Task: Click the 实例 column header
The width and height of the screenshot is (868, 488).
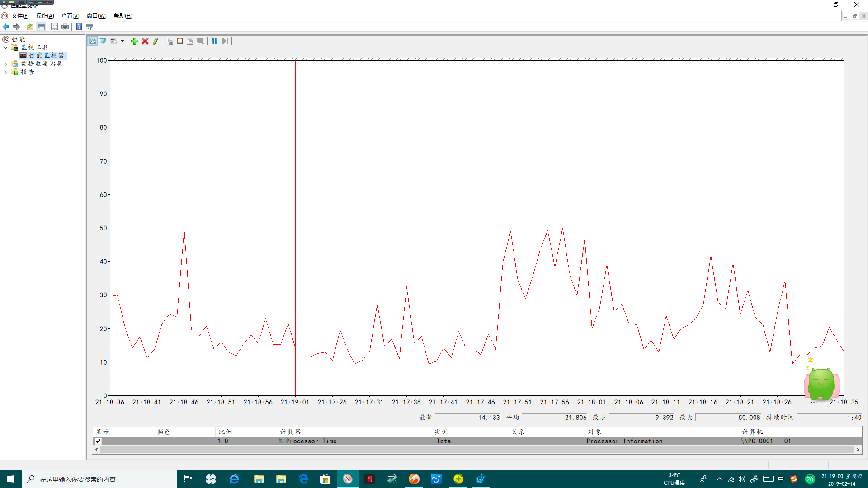Action: (469, 432)
